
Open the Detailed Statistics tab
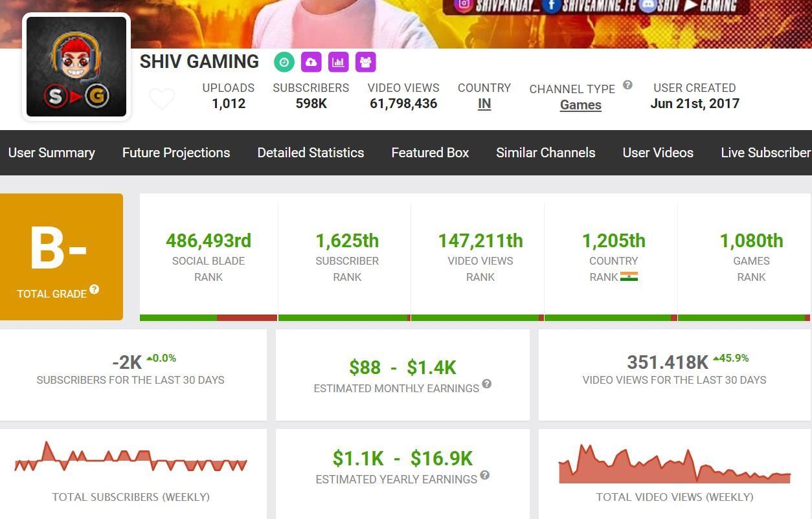click(x=311, y=153)
